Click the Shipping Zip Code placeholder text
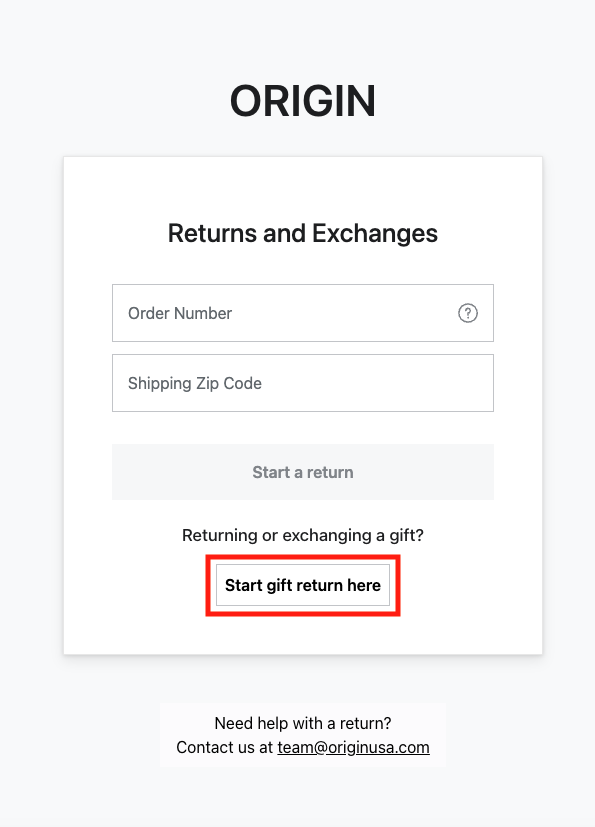This screenshot has height=827, width=595. (x=195, y=383)
